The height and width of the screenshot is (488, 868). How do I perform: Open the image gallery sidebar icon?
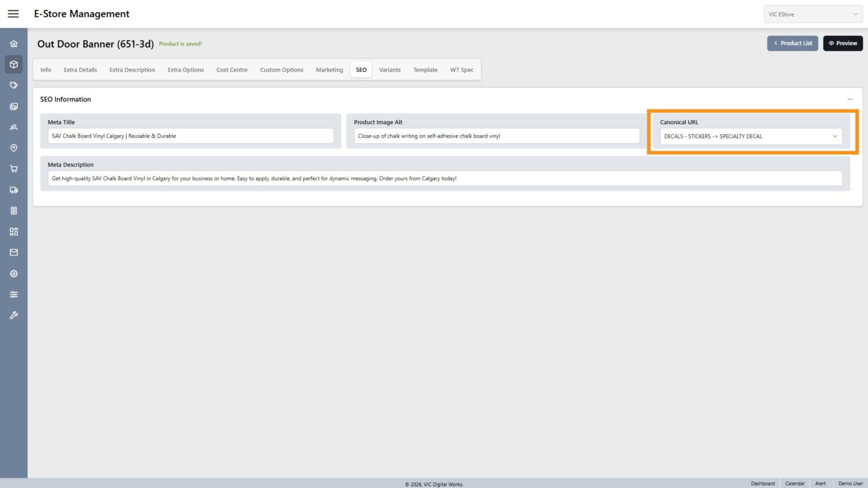click(x=14, y=106)
